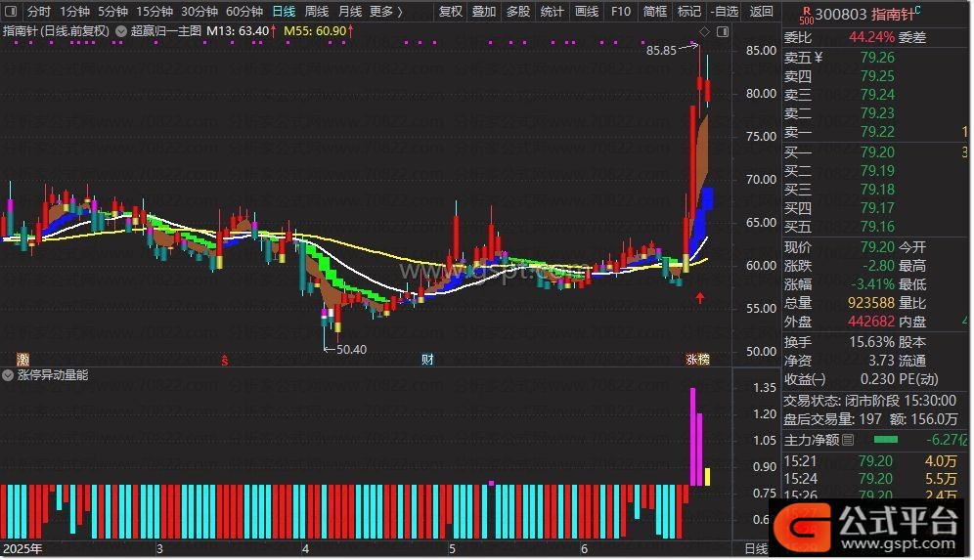974x560 pixels.
Task: Open the dropdown icon next to 涨停异动量能
Action: pos(8,375)
